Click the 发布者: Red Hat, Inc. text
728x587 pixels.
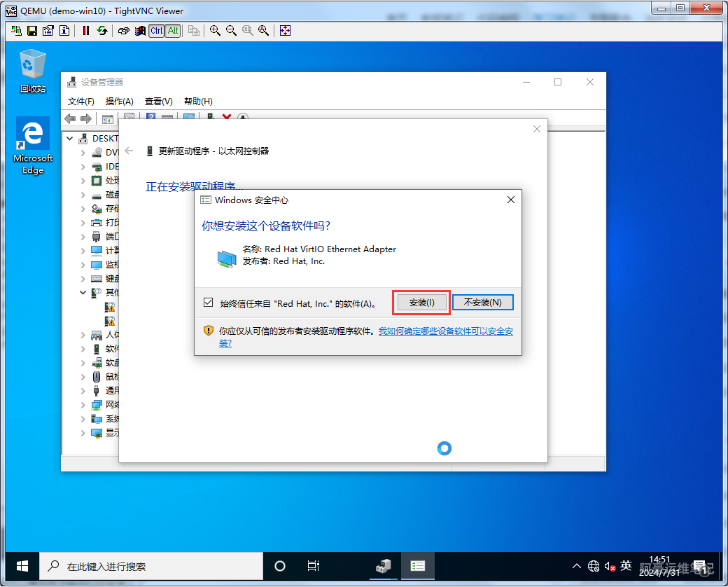coord(283,261)
